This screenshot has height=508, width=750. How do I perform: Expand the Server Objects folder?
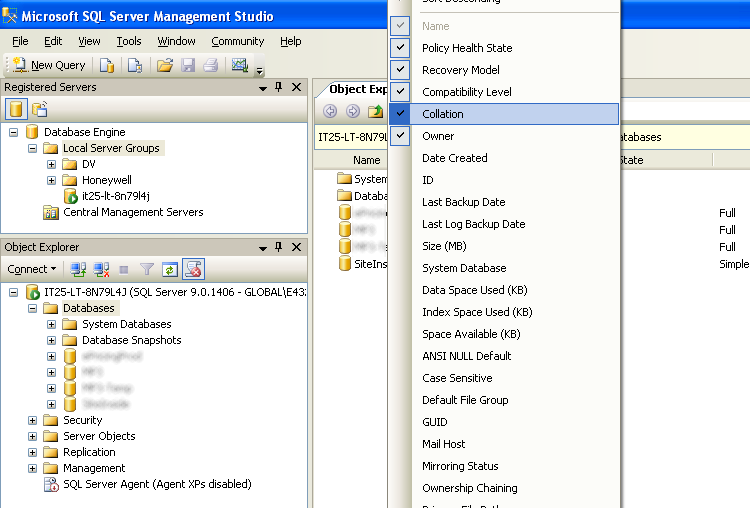[x=33, y=436]
